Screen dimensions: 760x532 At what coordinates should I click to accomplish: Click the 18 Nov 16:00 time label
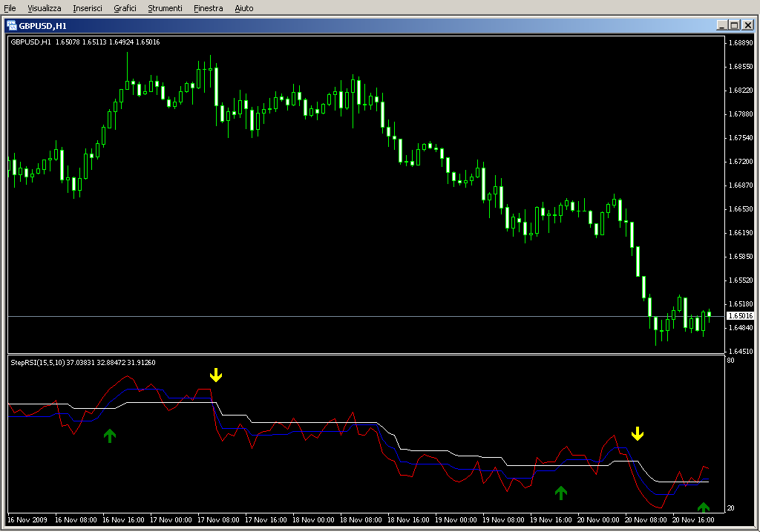coord(408,520)
